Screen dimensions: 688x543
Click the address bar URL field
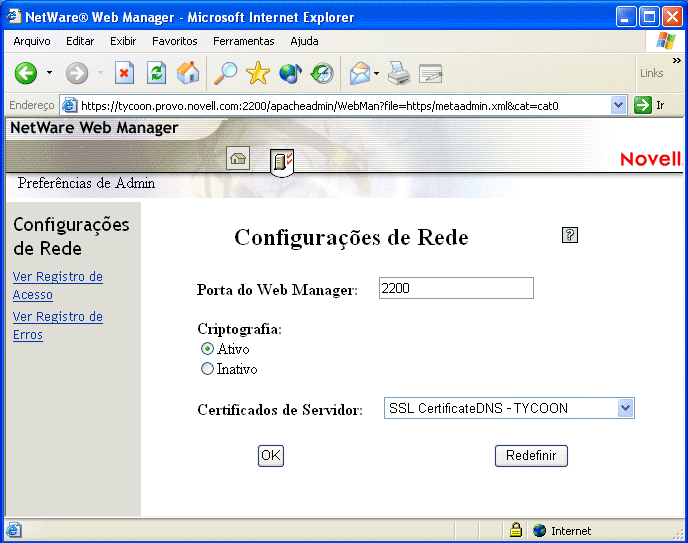(344, 106)
